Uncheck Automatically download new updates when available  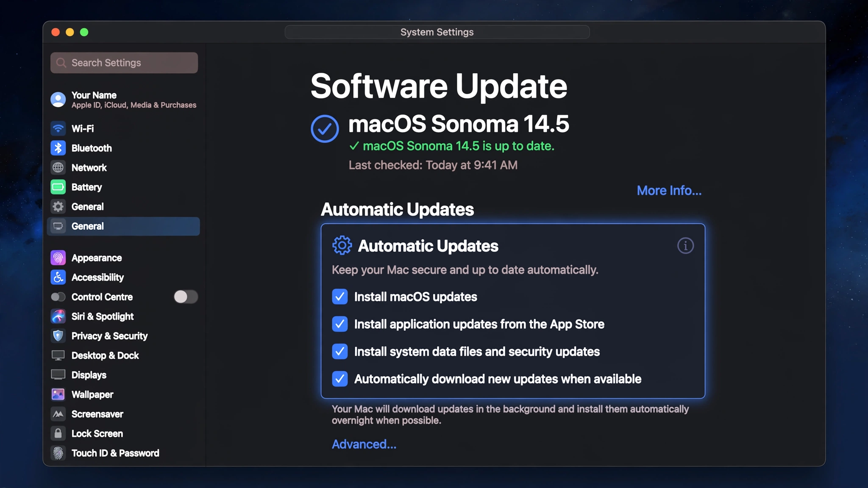point(340,379)
